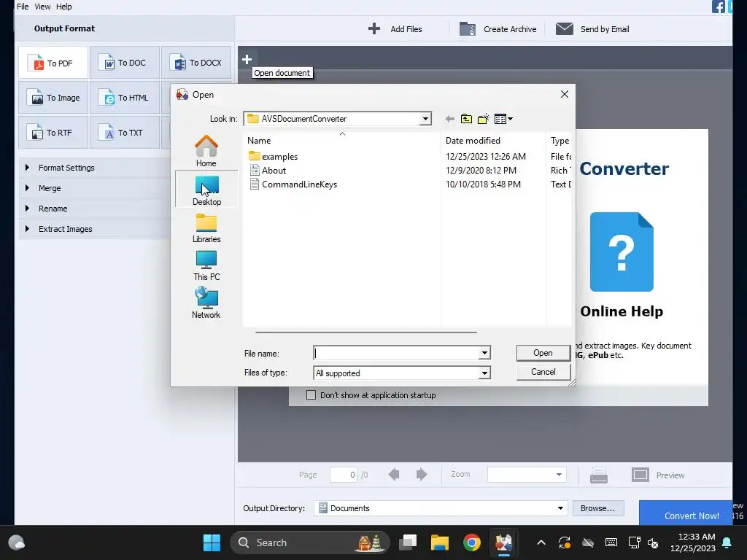
Task: Click the Cancel button in dialog
Action: [543, 372]
